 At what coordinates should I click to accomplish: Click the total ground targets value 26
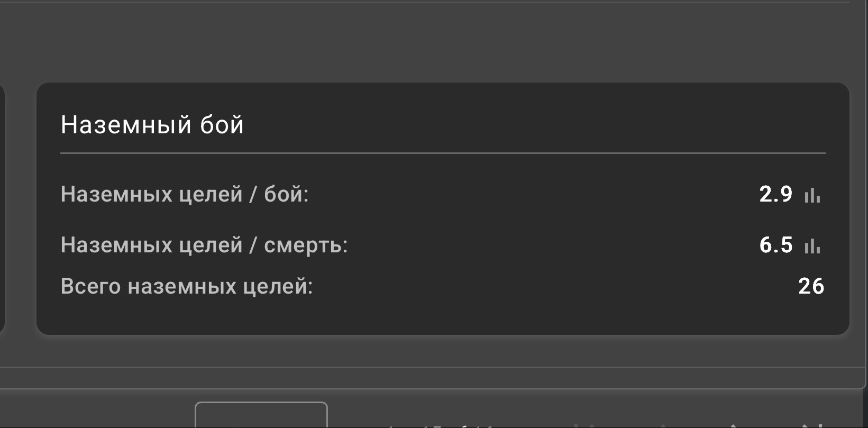(811, 286)
